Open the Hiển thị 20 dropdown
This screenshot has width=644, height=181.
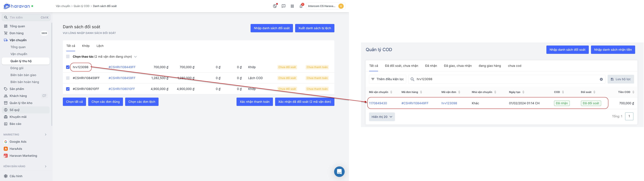pos(382,117)
